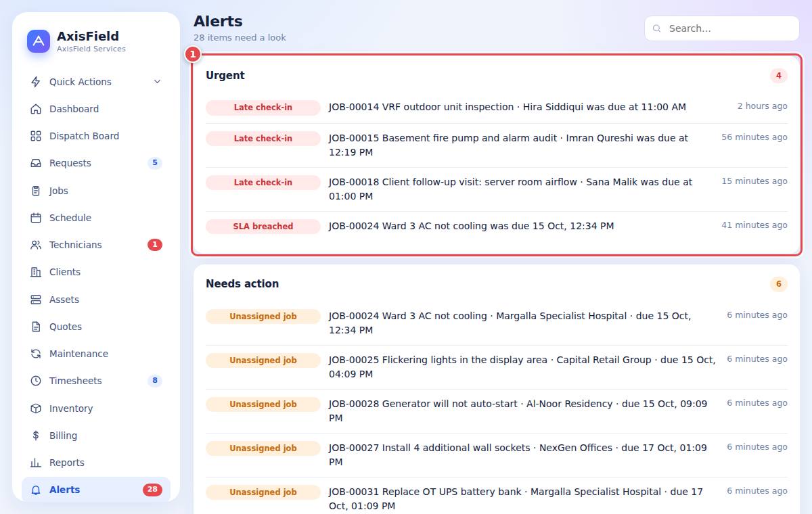
Task: Open Clients in the sidebar
Action: [96, 272]
